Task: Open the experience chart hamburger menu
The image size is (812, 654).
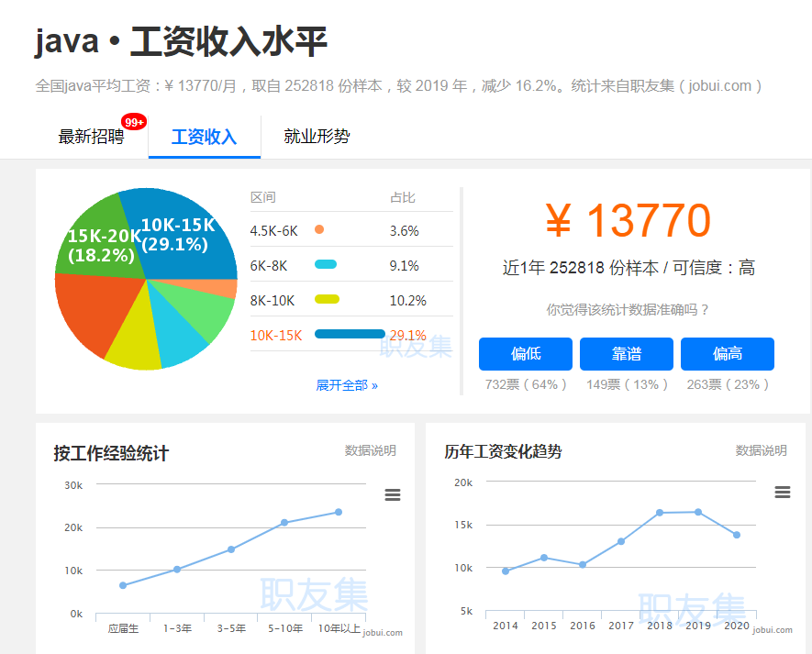Action: click(393, 495)
